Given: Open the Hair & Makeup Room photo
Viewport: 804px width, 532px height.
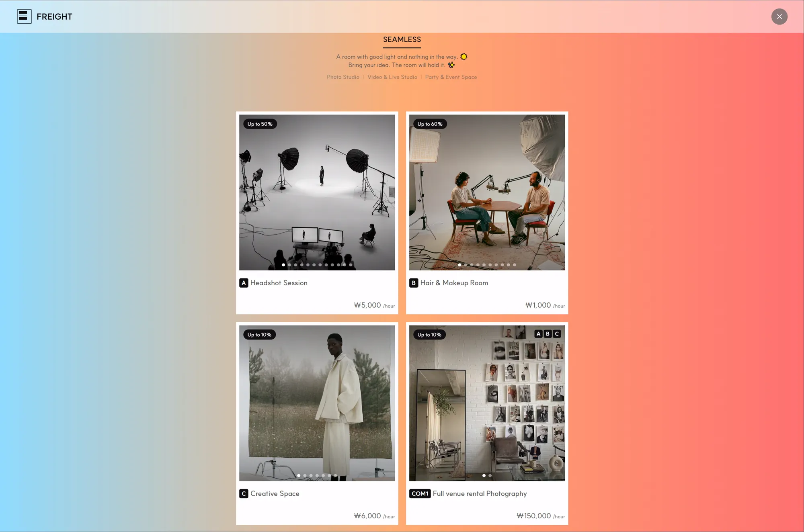Looking at the screenshot, I should (x=487, y=192).
